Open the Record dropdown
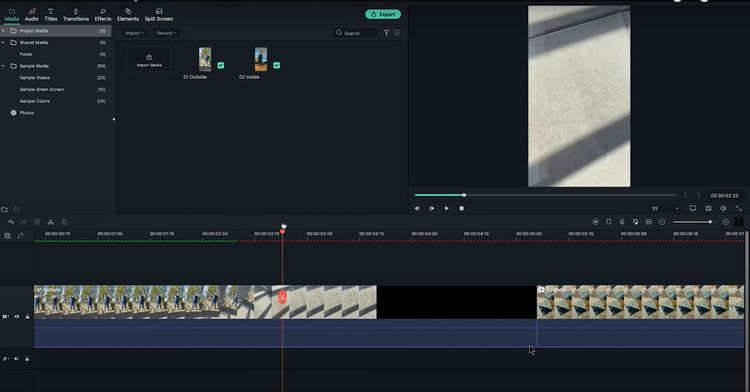 click(x=166, y=33)
